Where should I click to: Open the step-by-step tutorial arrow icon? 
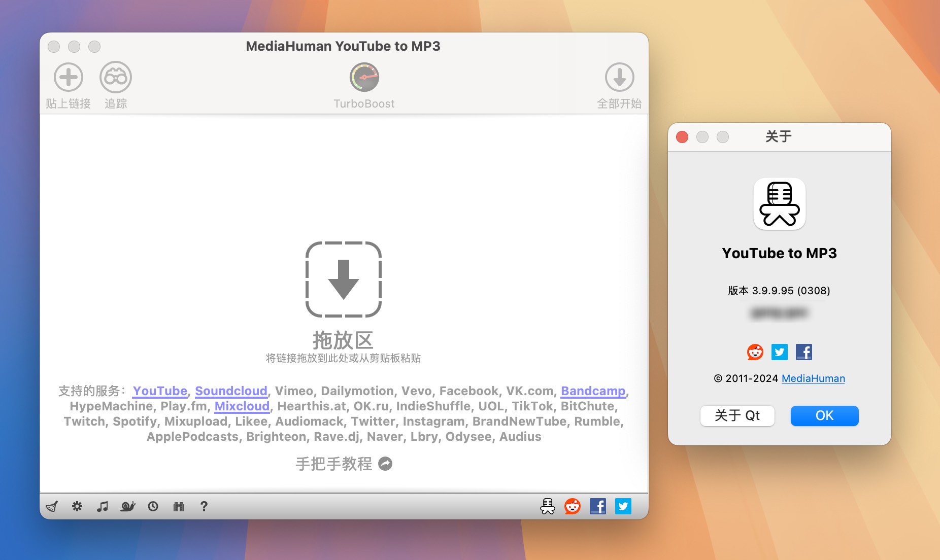click(386, 464)
